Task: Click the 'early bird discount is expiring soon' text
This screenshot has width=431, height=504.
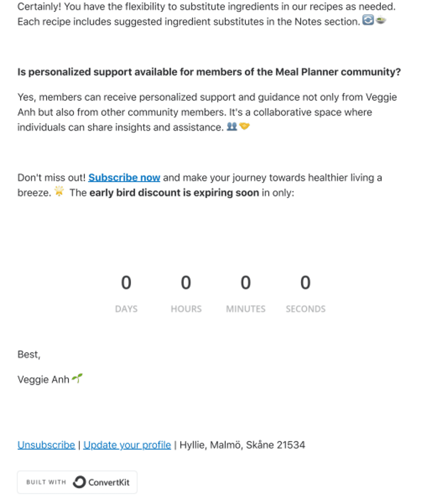Action: click(x=174, y=193)
